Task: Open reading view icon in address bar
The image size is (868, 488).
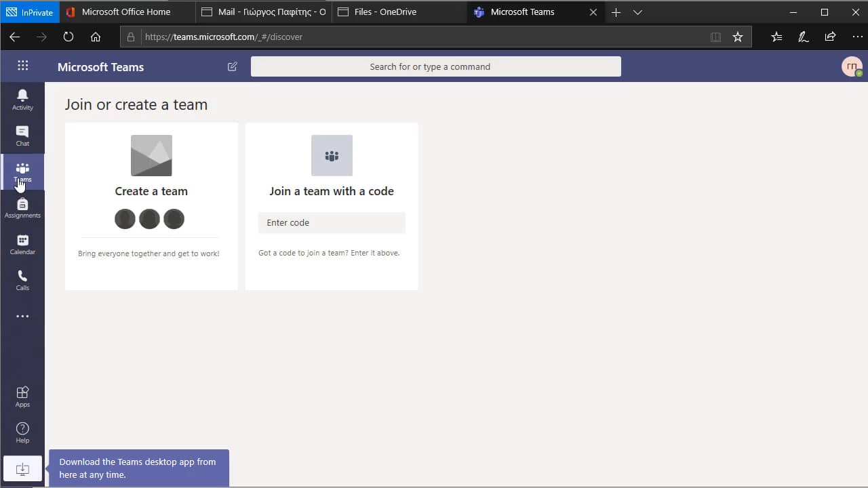Action: pos(715,37)
